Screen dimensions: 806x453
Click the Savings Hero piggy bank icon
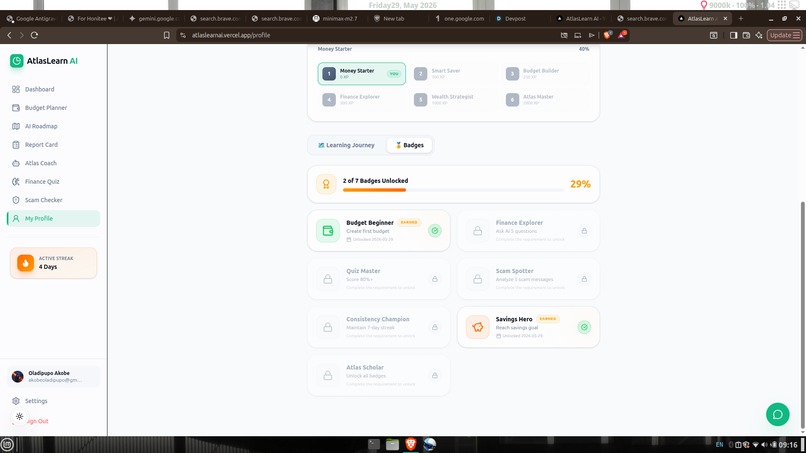click(x=478, y=328)
